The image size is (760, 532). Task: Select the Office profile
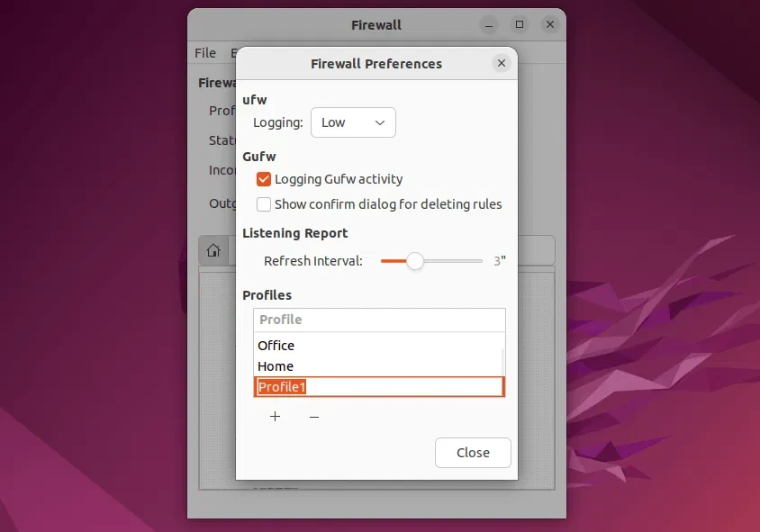276,346
